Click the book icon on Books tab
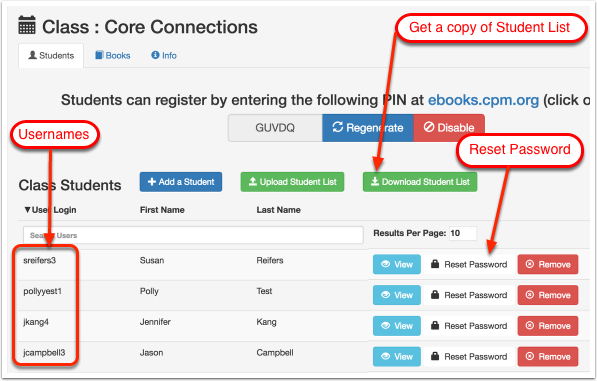Screen dimensions: 597x381 99,55
